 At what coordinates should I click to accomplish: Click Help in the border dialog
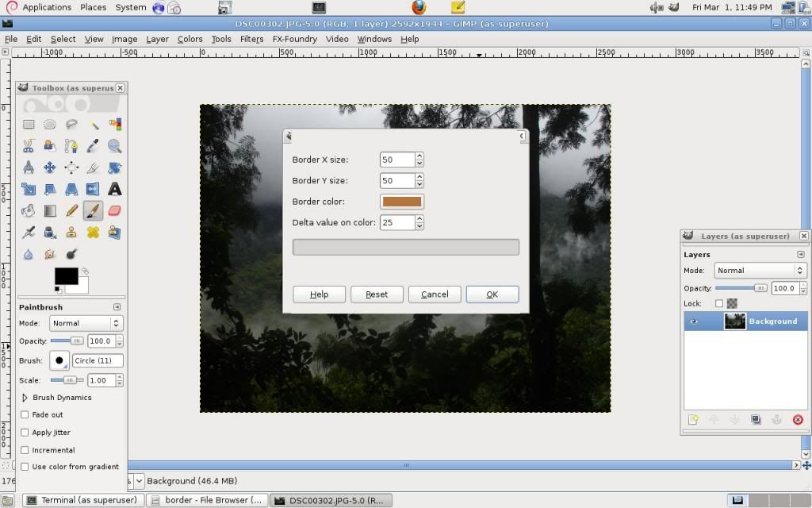coord(319,294)
